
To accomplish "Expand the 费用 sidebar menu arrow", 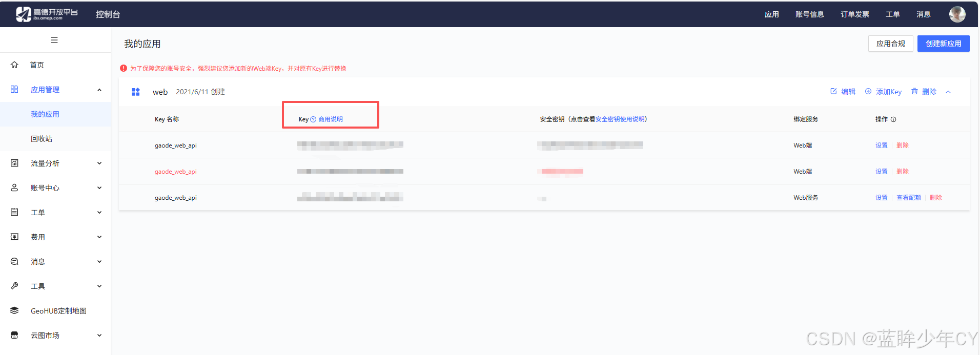I will 99,237.
